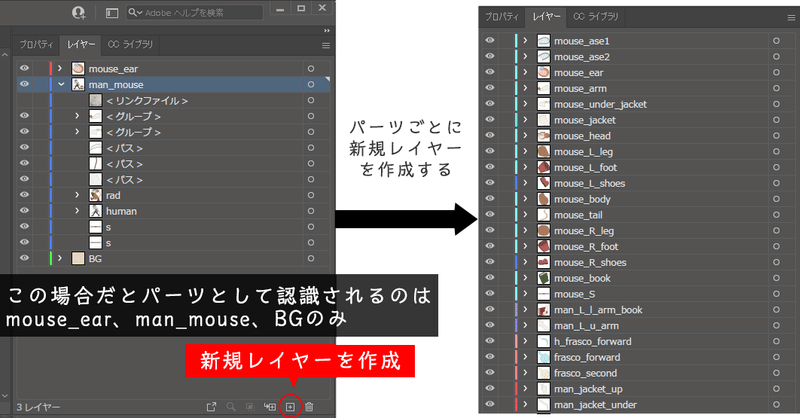
Task: Click target circle for the rad sublayer
Action: [x=311, y=195]
